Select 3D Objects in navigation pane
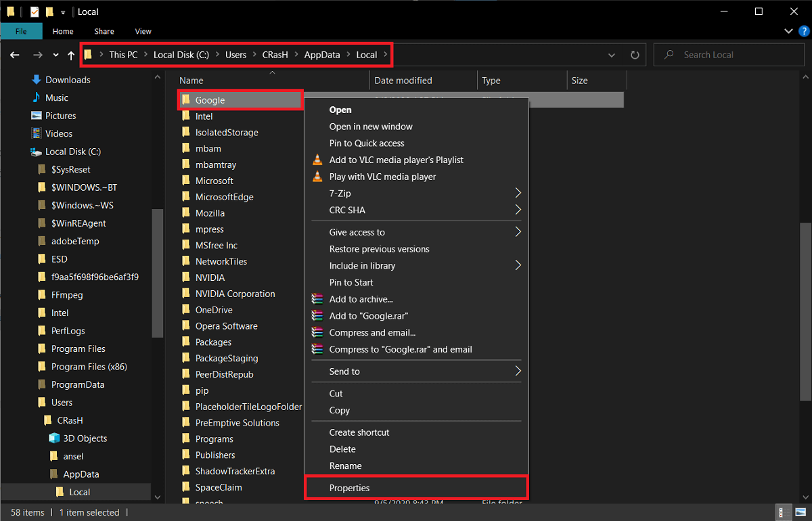This screenshot has width=812, height=521. coord(85,438)
